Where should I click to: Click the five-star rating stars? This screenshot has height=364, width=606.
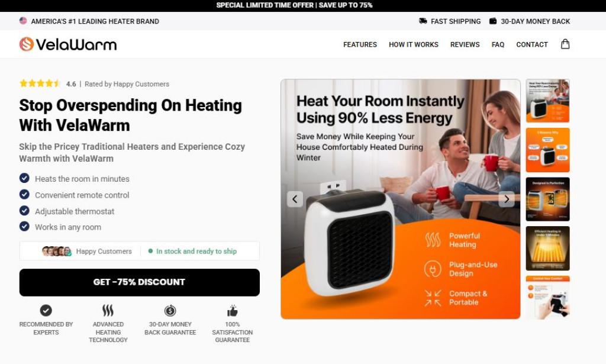[40, 83]
